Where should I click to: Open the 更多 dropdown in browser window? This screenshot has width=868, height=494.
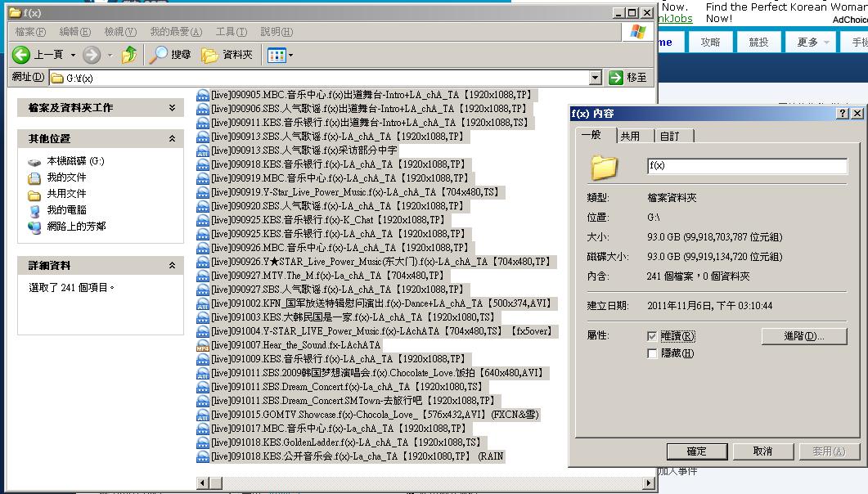click(812, 42)
